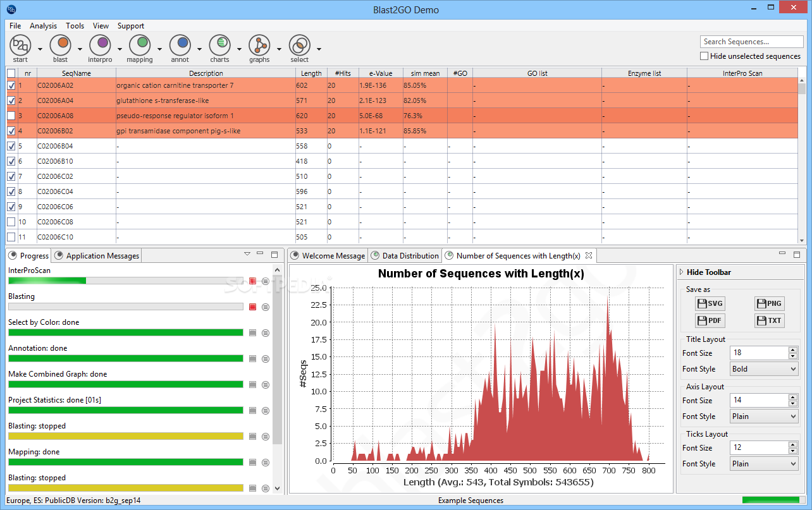The height and width of the screenshot is (510, 812).
Task: Minimize the Progress panel
Action: 260,253
